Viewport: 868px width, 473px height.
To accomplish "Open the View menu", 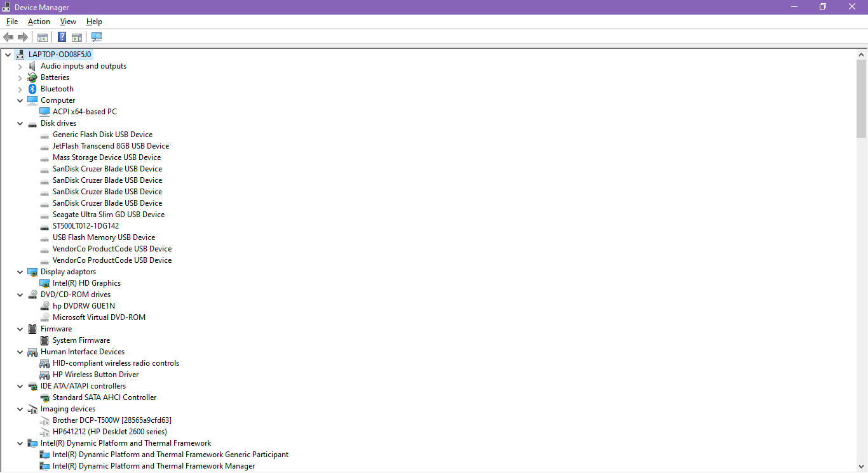I will (68, 22).
